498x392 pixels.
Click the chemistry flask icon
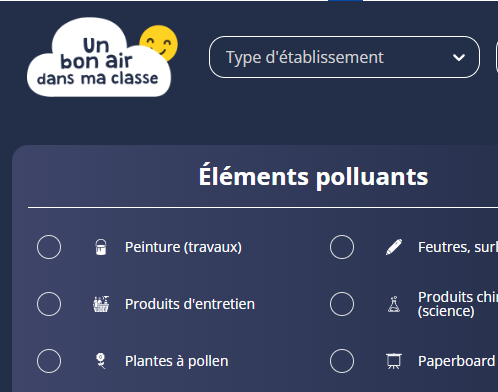click(x=394, y=304)
